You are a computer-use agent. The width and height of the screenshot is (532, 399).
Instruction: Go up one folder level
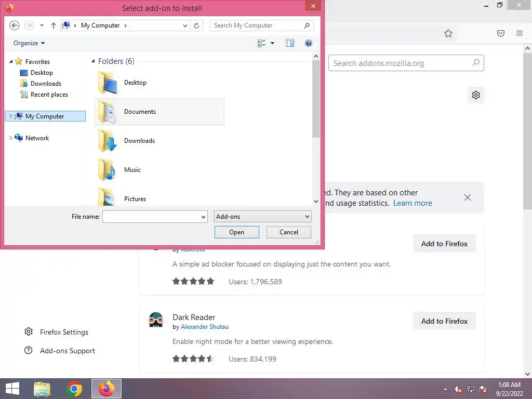pyautogui.click(x=54, y=25)
